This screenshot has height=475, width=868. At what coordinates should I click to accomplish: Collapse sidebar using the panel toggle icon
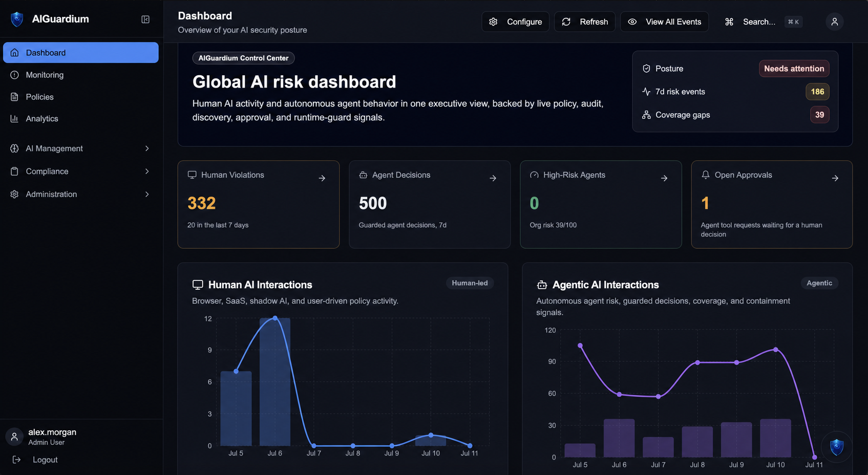[145, 19]
